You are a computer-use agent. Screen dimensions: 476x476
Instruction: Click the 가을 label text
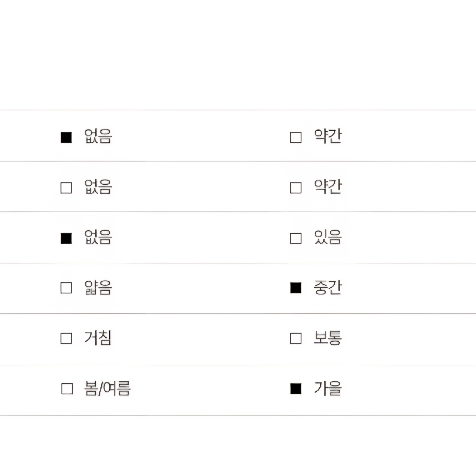pyautogui.click(x=328, y=388)
